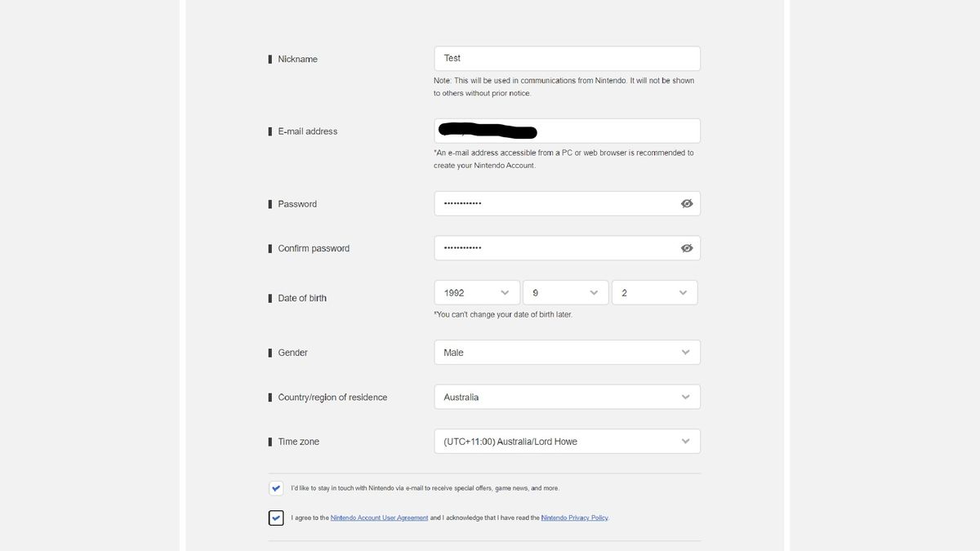
Task: Open the birth year dropdown showing 1992
Action: coord(476,291)
